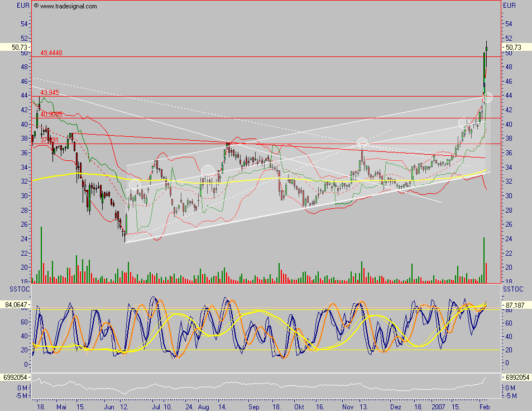Viewport: 532px width, 411px height.
Task: Click the 43,945 horizontal line label
Action: [50, 92]
